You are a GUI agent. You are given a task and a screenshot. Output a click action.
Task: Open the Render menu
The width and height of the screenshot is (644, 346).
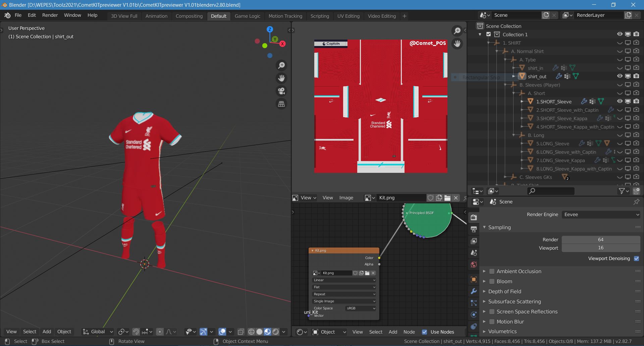[50, 15]
